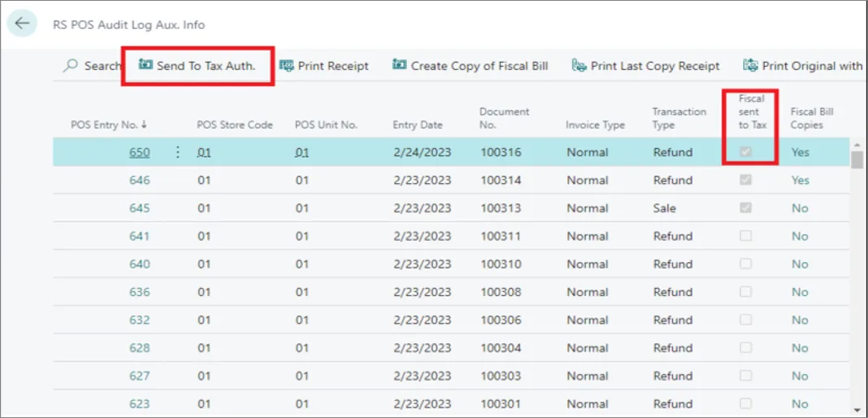The height and width of the screenshot is (418, 868).
Task: Open POS entry 628 link
Action: (x=140, y=348)
